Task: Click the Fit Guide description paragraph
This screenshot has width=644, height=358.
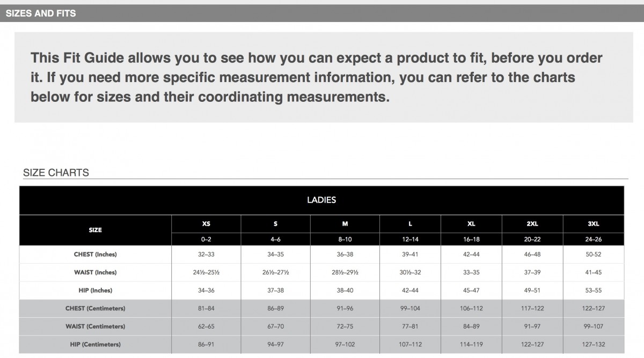Action: pos(317,78)
